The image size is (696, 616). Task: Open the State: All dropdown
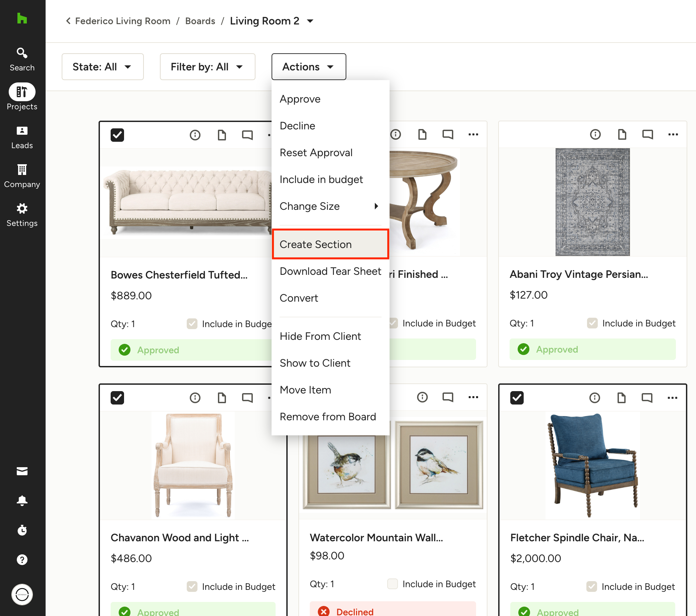[x=103, y=67]
